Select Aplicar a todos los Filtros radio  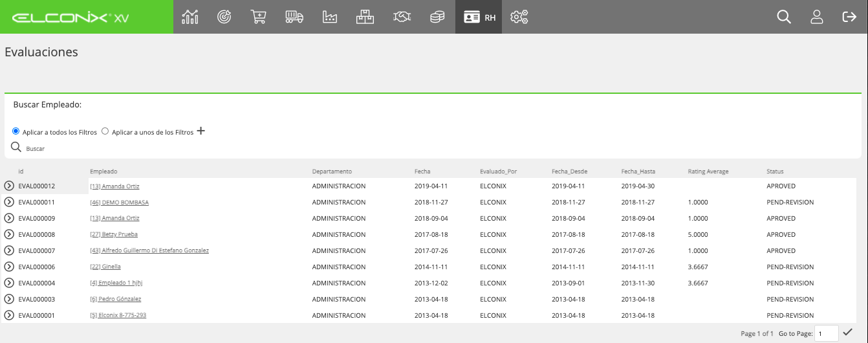(x=16, y=131)
